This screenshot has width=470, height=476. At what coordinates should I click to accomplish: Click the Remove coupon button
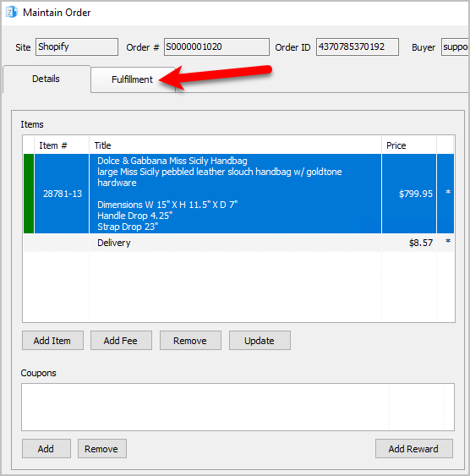pos(102,449)
